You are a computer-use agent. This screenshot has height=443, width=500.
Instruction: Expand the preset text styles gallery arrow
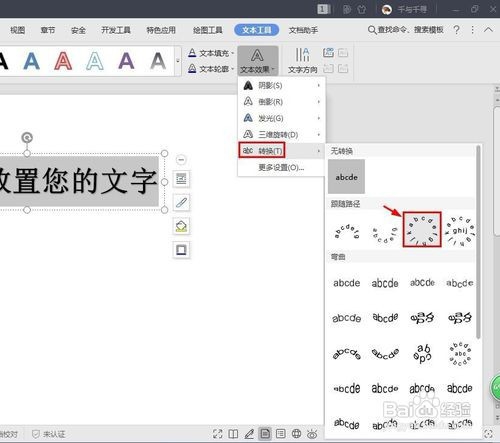click(x=178, y=61)
